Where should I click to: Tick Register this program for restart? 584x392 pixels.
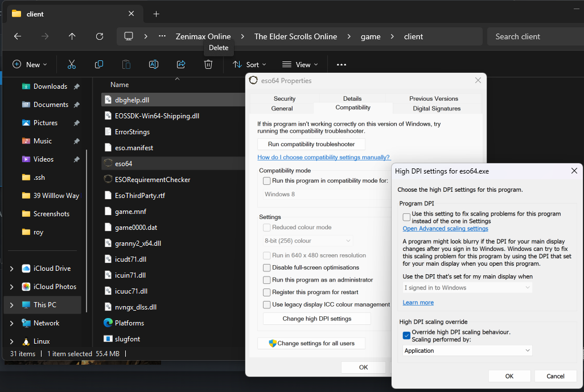tap(267, 292)
